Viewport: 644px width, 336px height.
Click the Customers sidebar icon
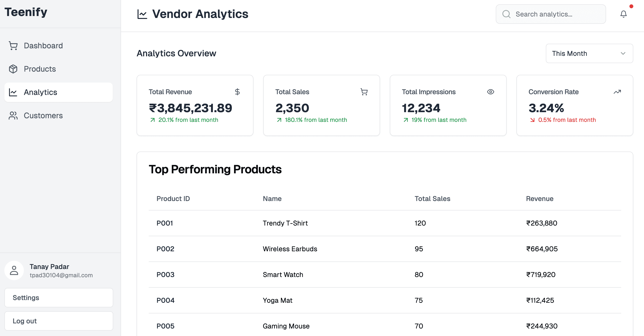click(13, 115)
